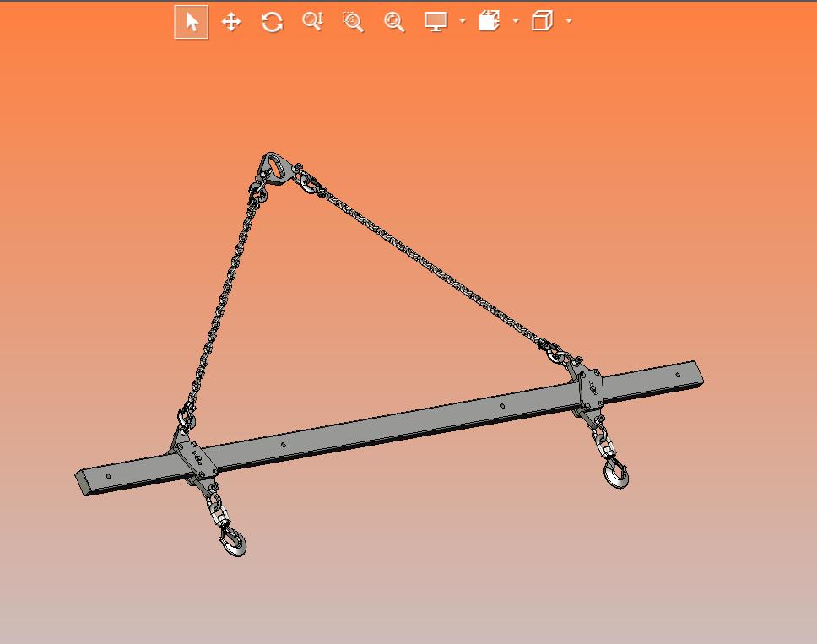This screenshot has height=644, width=817.
Task: Open the view orientation cube dropdown arrow
Action: point(569,21)
